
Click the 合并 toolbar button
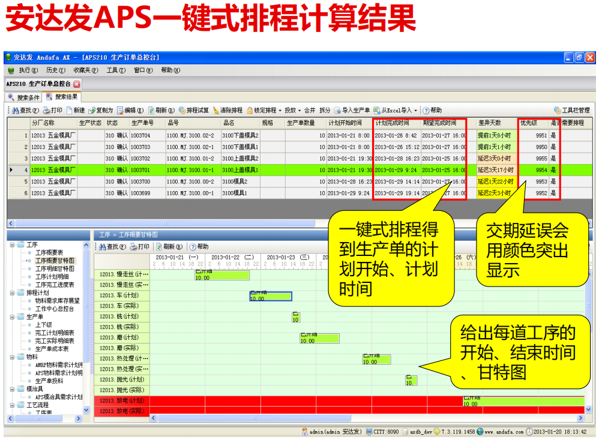pyautogui.click(x=309, y=110)
